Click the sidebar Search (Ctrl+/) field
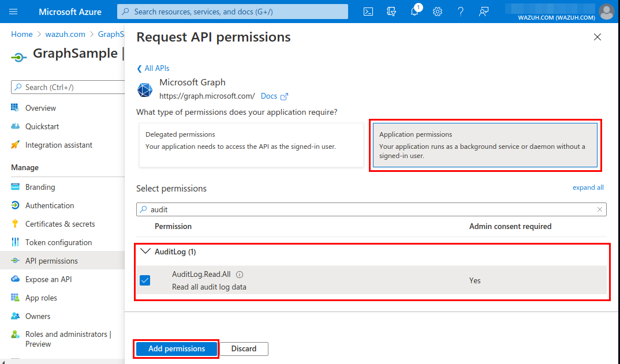The width and height of the screenshot is (620, 364). [x=68, y=87]
